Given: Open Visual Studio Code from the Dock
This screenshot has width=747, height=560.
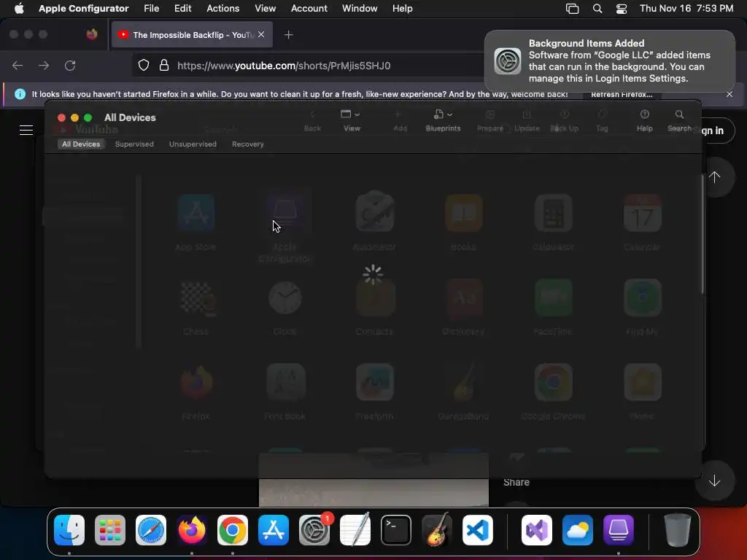Looking at the screenshot, I should click(477, 530).
